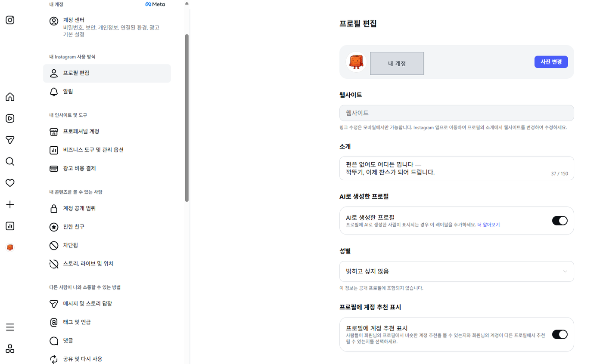The image size is (603, 364).
Task: Click the 계정 공개 범위 lock icon
Action: coord(54,209)
